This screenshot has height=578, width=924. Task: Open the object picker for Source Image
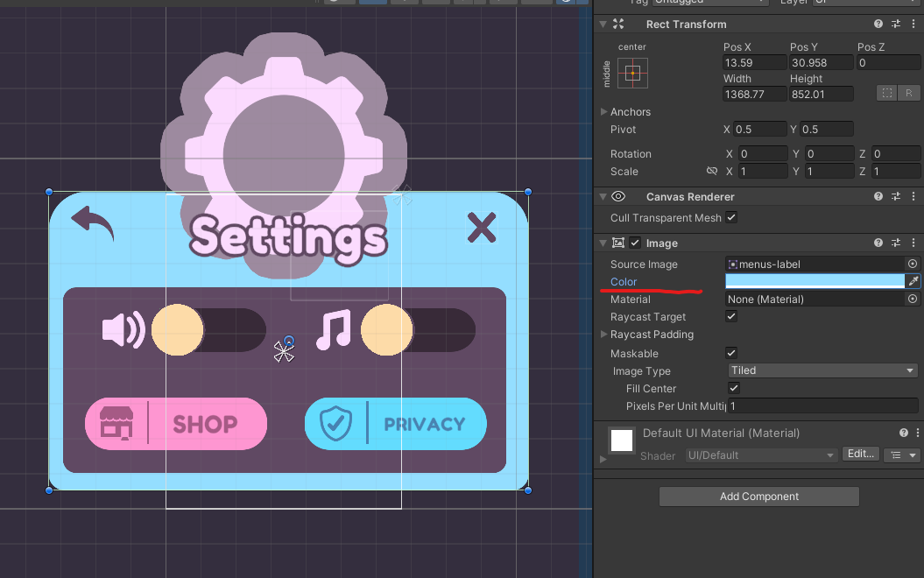click(913, 264)
